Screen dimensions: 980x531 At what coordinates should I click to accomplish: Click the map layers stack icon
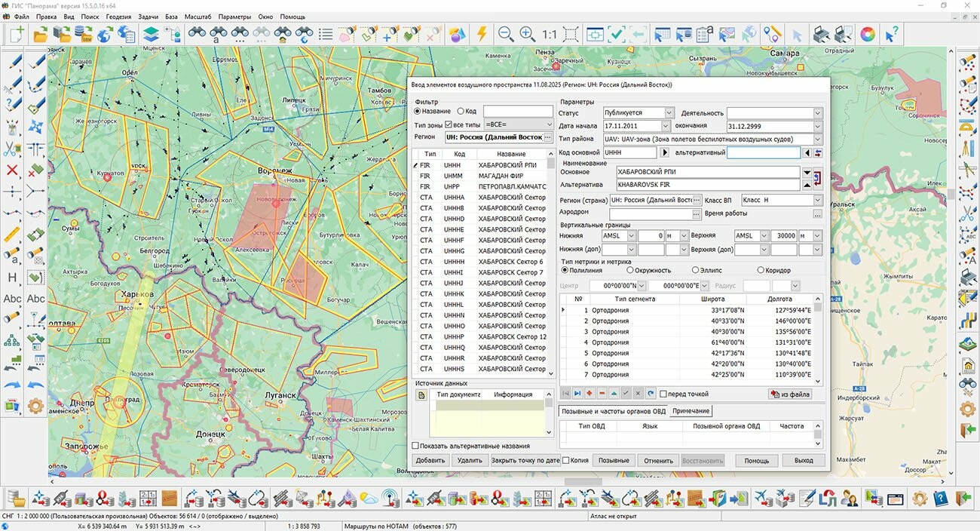point(151,34)
